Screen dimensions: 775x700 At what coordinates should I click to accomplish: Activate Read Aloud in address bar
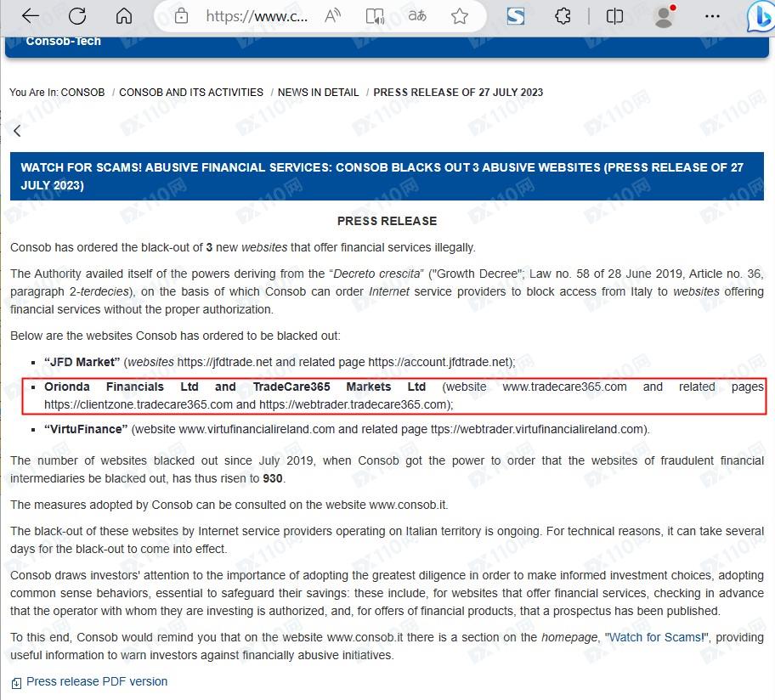click(x=333, y=16)
